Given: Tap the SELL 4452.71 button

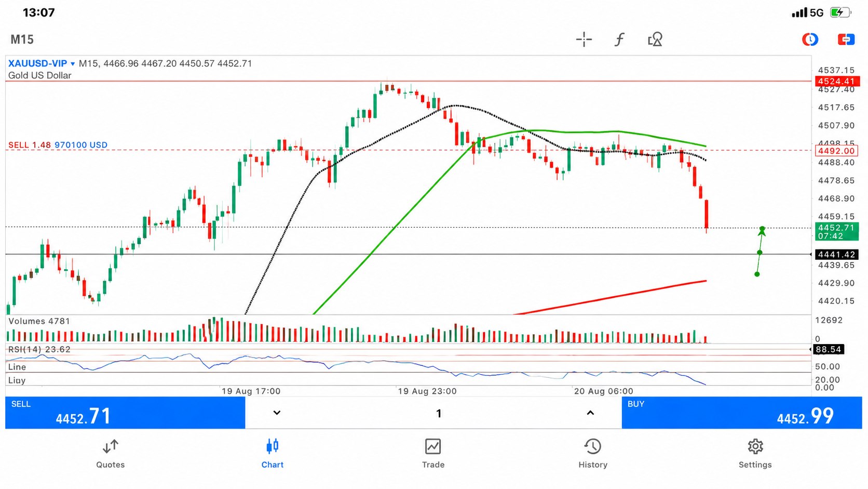Looking at the screenshot, I should click(125, 413).
